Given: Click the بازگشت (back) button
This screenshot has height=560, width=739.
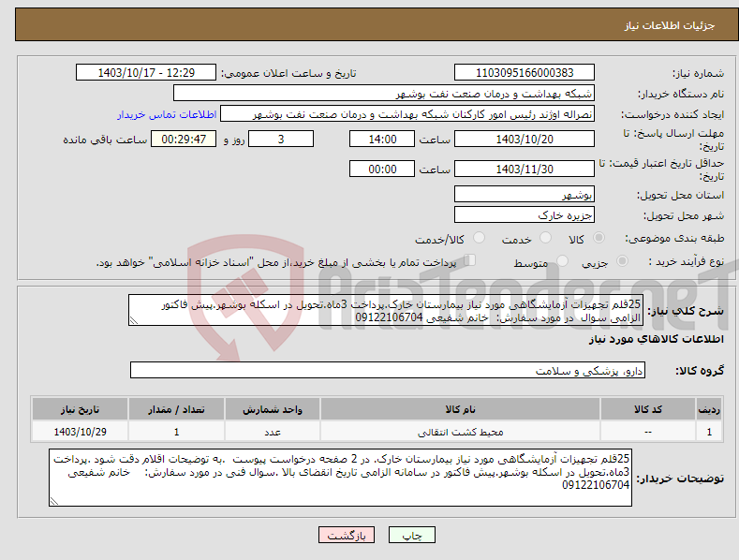Looking at the screenshot, I should (347, 535).
